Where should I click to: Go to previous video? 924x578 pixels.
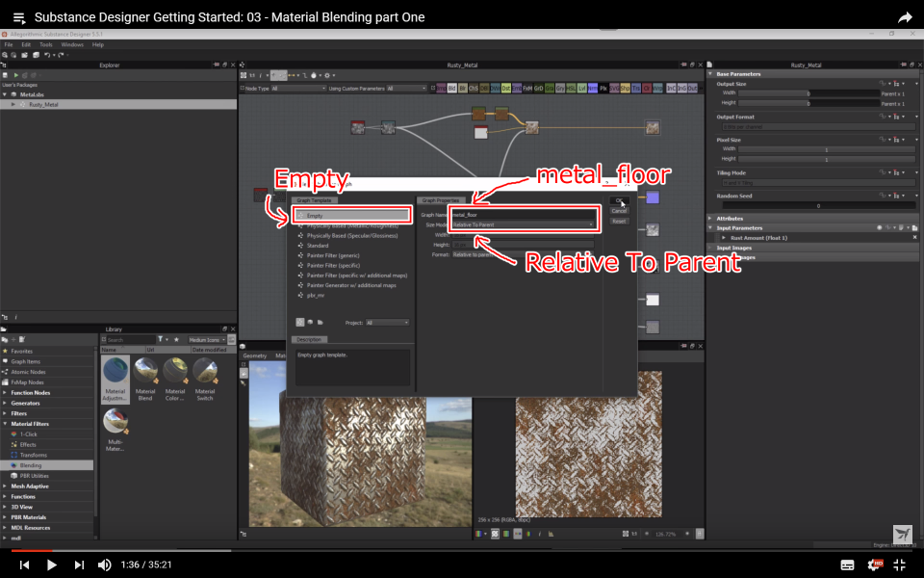click(25, 565)
